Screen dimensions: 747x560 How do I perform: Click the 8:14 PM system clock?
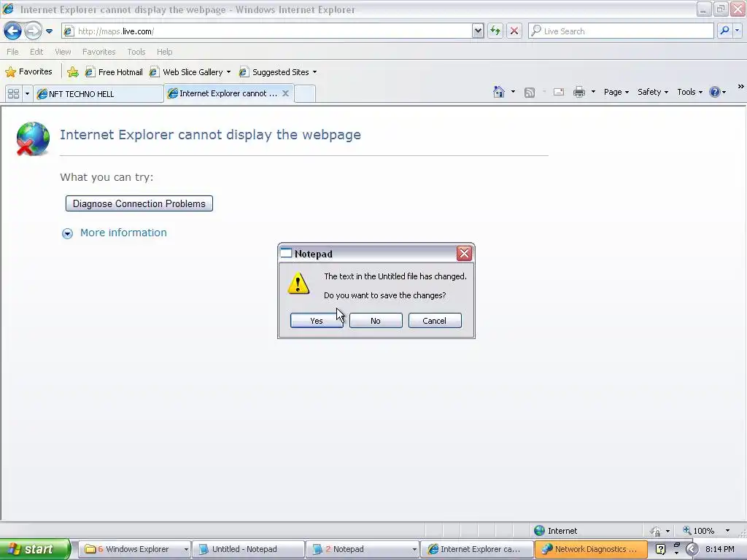click(x=719, y=549)
